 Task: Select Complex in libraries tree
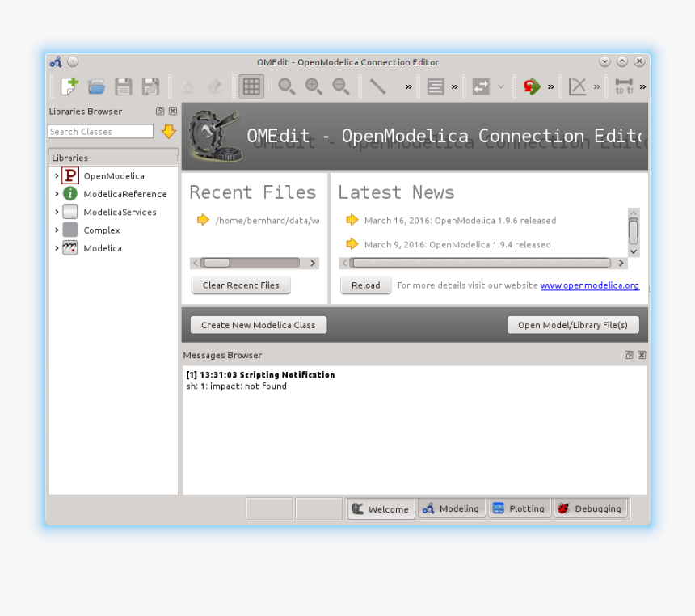[x=102, y=230]
